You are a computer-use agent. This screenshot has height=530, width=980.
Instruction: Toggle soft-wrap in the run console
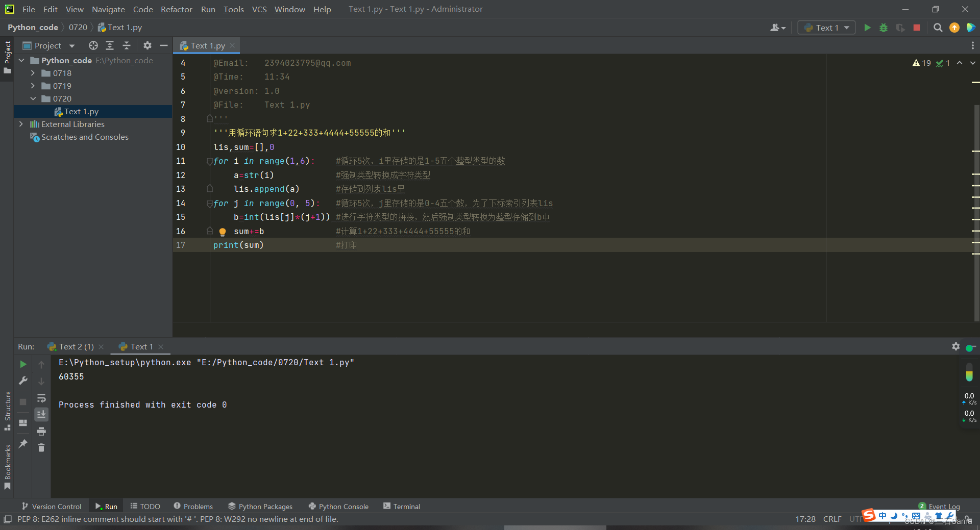41,398
